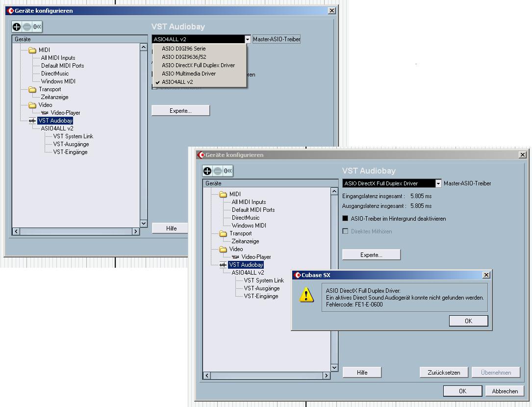The width and height of the screenshot is (532, 407).
Task: Click Hilfe button in front window
Action: (x=362, y=372)
